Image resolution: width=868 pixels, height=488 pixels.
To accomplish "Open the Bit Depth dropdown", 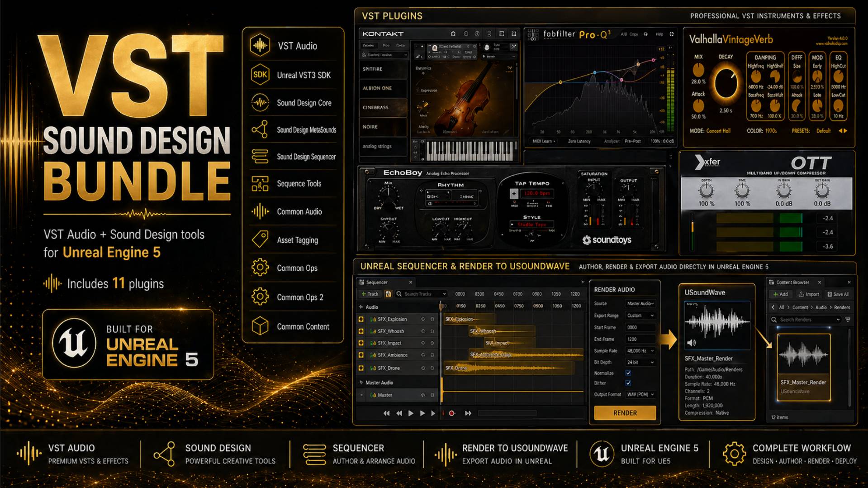I will click(640, 362).
